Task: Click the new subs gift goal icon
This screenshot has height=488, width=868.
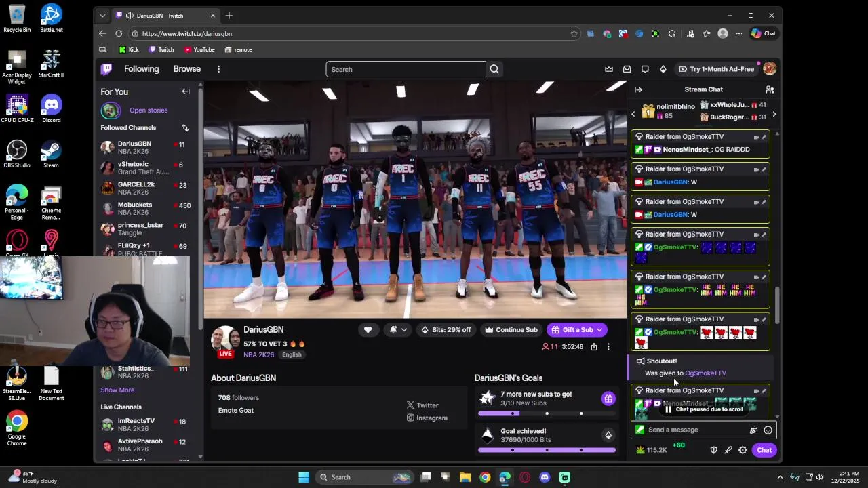Action: [608, 399]
